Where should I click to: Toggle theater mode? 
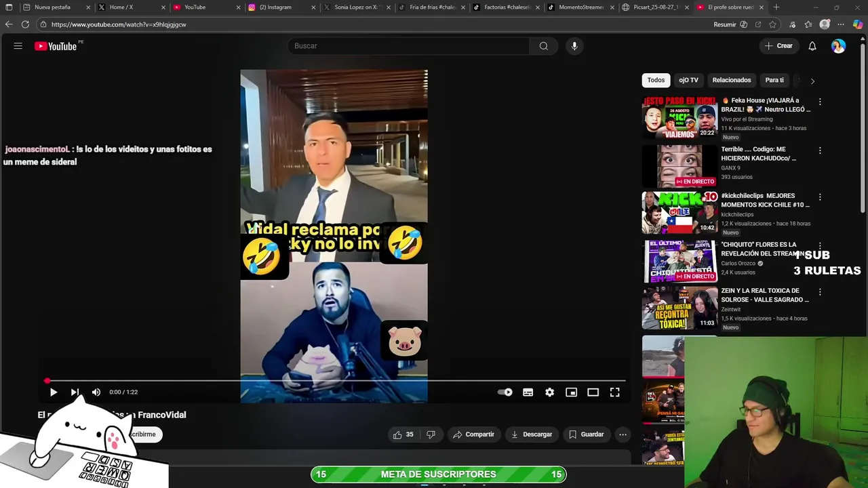tap(593, 392)
